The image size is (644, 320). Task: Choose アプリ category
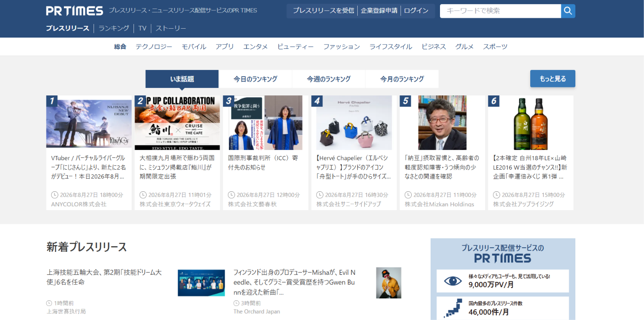pyautogui.click(x=225, y=47)
